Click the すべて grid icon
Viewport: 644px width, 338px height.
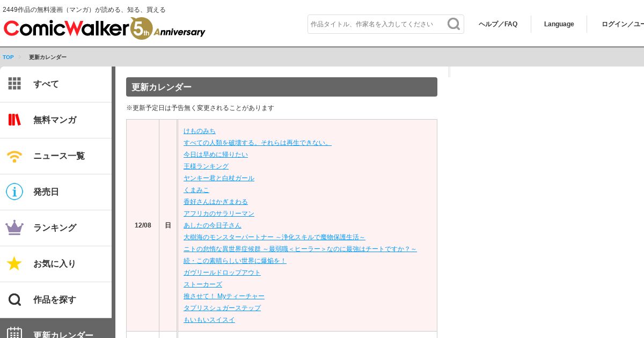pos(14,84)
